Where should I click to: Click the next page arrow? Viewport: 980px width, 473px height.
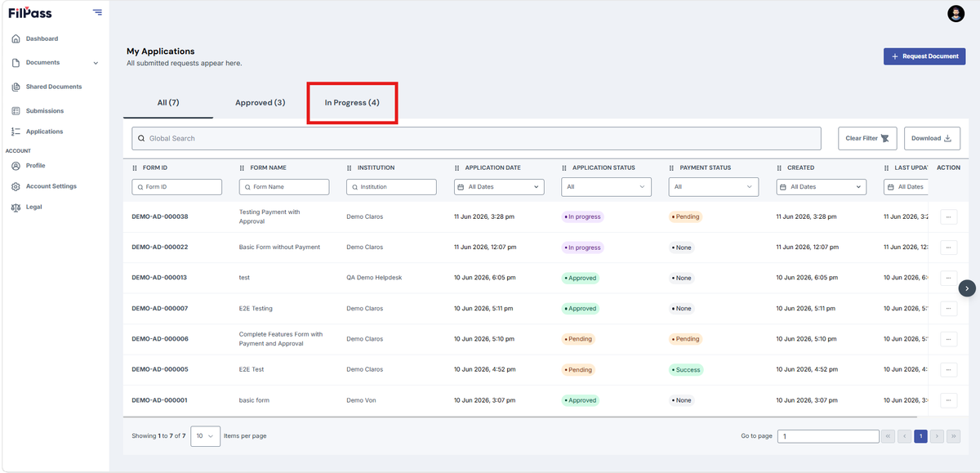[x=937, y=436]
